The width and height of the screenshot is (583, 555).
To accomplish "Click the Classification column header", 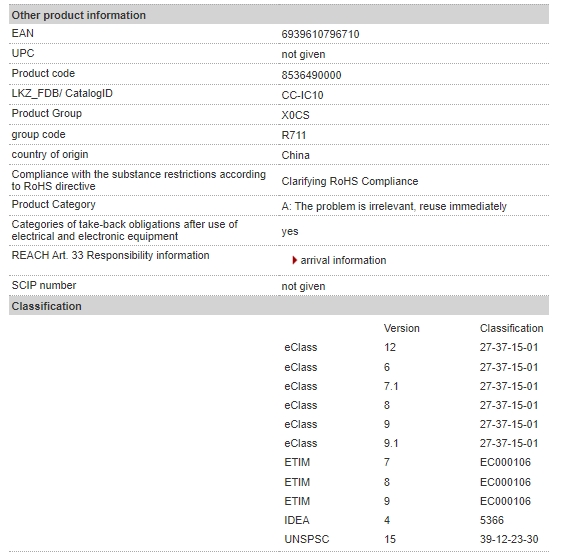I will [511, 328].
